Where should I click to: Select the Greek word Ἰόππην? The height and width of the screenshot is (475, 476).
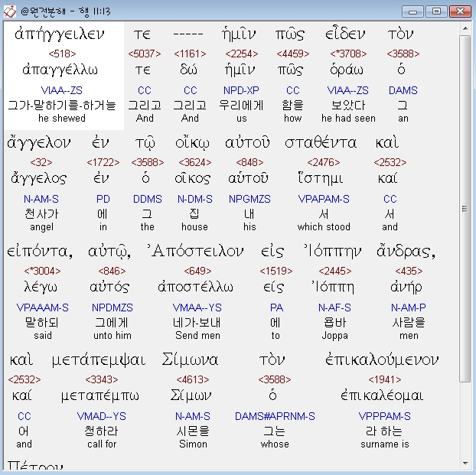333,252
